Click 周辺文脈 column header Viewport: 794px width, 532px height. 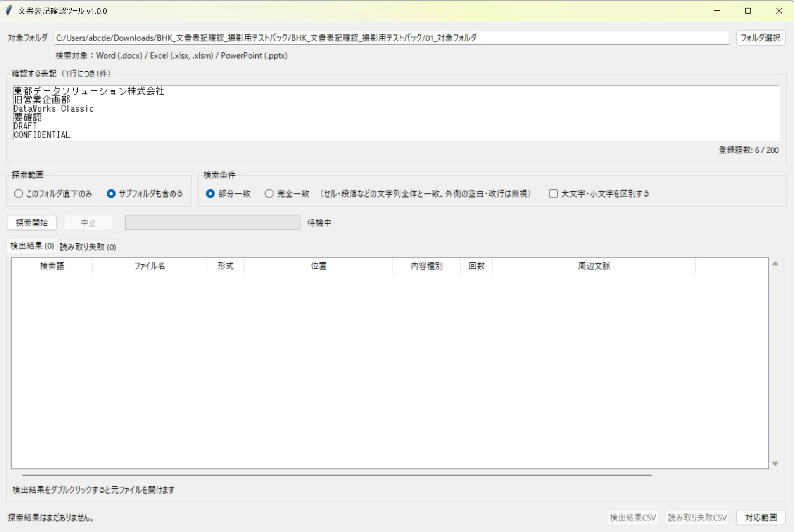tap(594, 266)
